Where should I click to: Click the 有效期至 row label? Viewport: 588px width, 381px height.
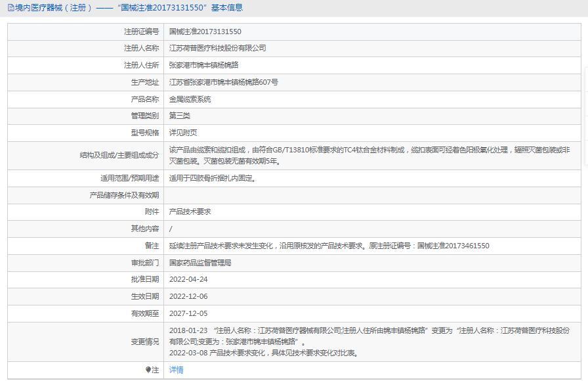[145, 313]
